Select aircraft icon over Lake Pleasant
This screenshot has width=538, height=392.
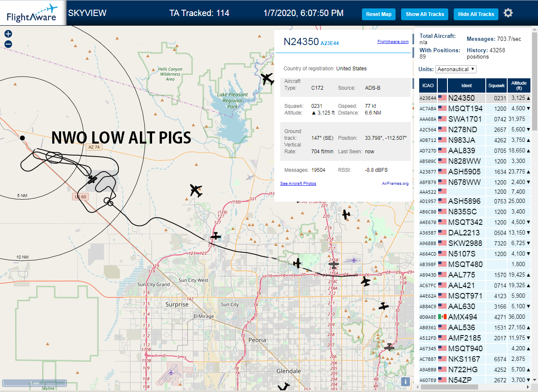point(268,78)
